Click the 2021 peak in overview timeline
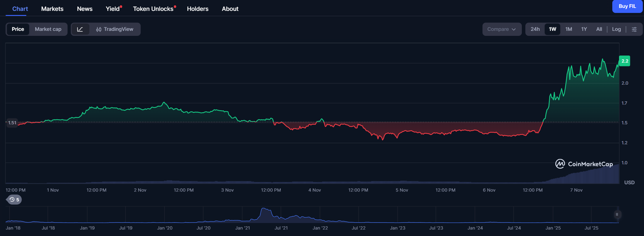This screenshot has height=236, width=644. 264,210
